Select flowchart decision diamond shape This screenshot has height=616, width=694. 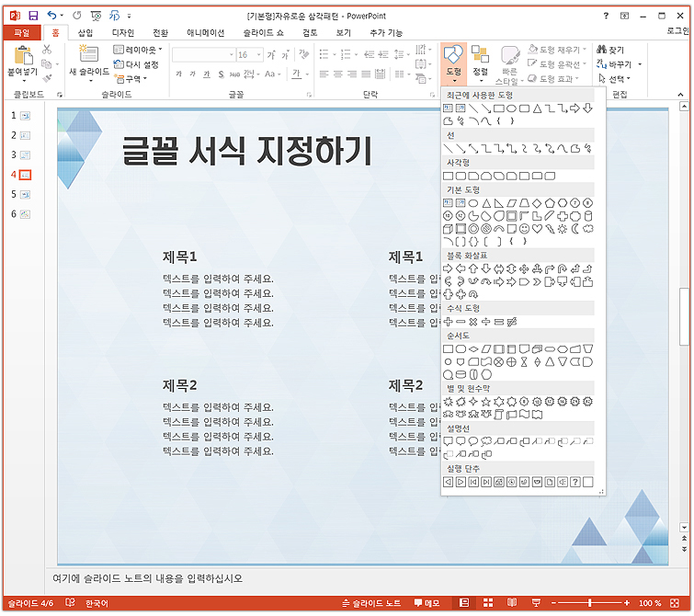coord(473,349)
